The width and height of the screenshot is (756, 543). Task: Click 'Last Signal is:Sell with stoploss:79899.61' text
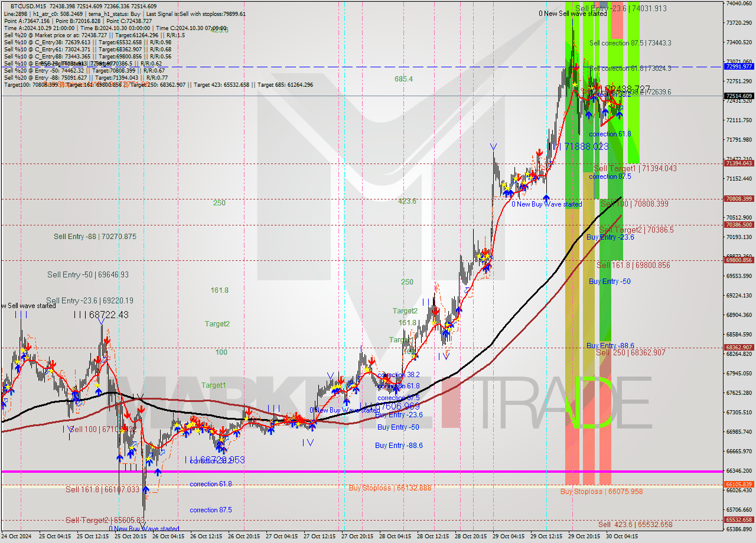(x=195, y=14)
